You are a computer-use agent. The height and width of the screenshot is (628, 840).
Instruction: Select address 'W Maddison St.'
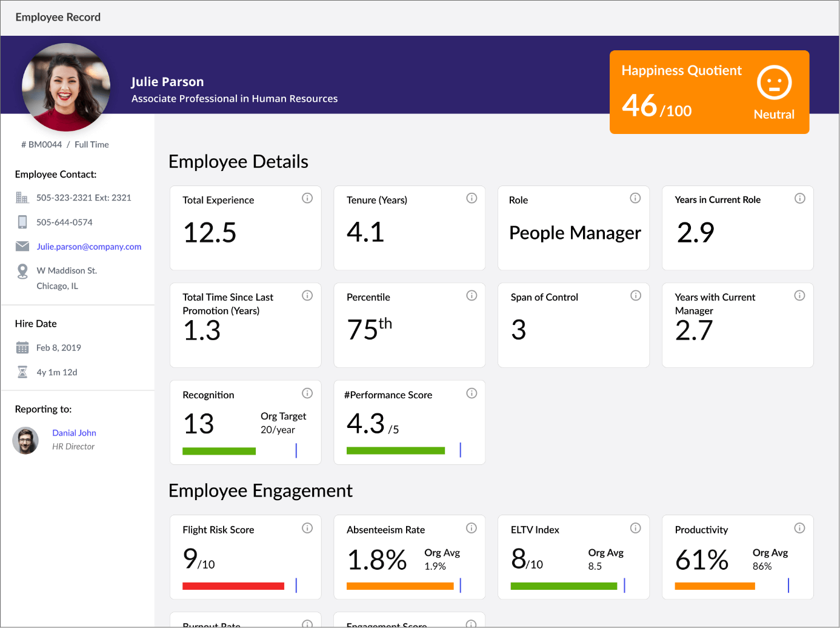[x=67, y=271]
